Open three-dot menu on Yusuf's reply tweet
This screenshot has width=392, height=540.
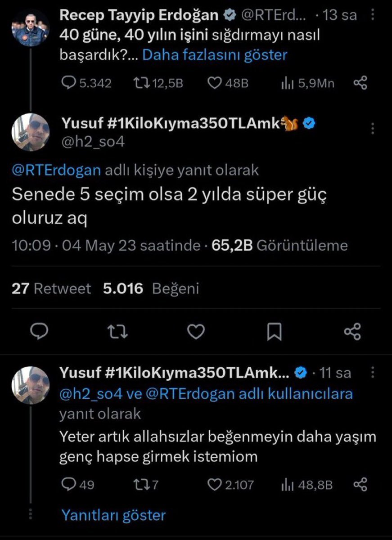click(373, 373)
